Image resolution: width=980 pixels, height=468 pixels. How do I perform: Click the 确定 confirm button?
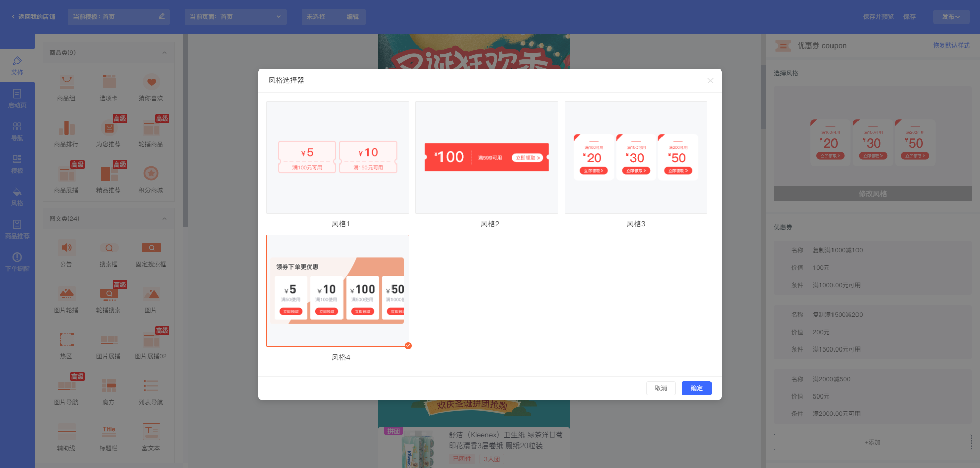(696, 388)
